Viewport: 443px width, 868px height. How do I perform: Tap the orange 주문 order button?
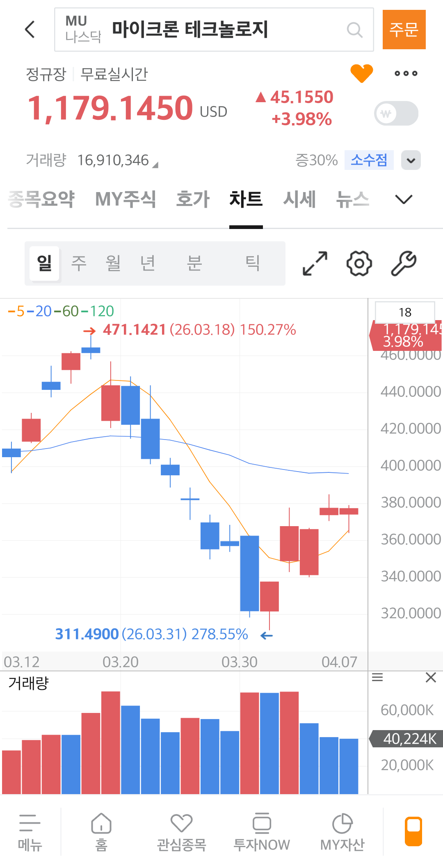click(404, 30)
